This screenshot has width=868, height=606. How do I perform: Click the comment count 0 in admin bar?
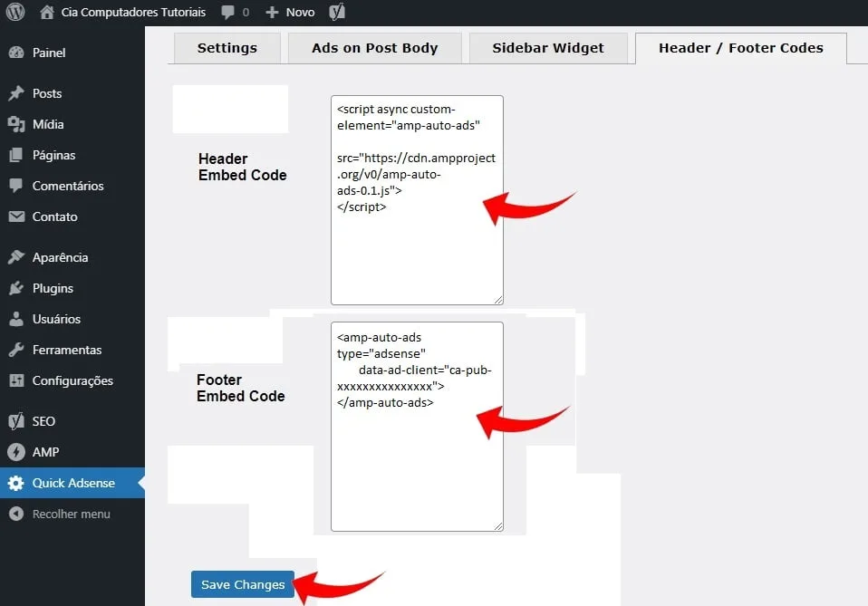point(246,12)
